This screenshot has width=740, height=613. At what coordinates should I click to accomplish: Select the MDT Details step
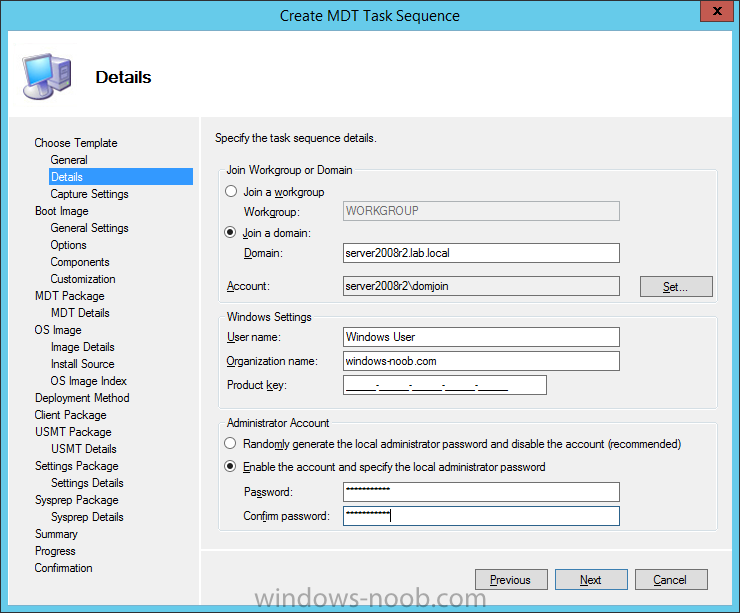coord(80,313)
